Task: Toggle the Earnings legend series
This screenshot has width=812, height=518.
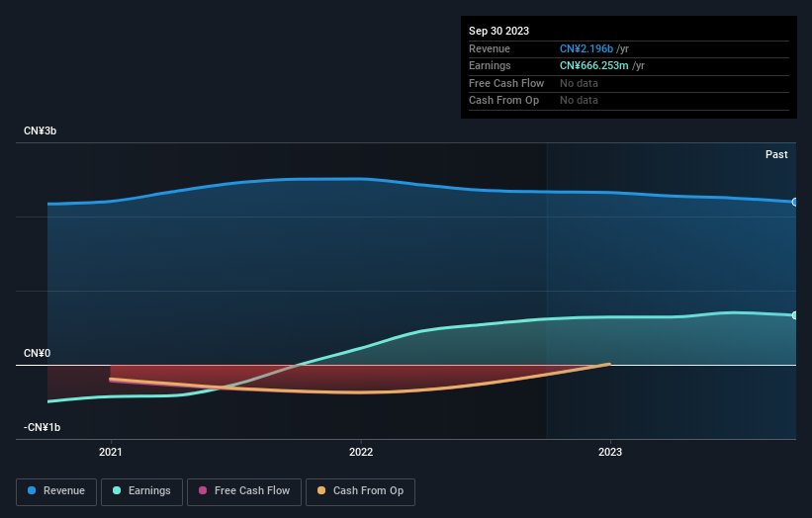Action: [x=141, y=491]
